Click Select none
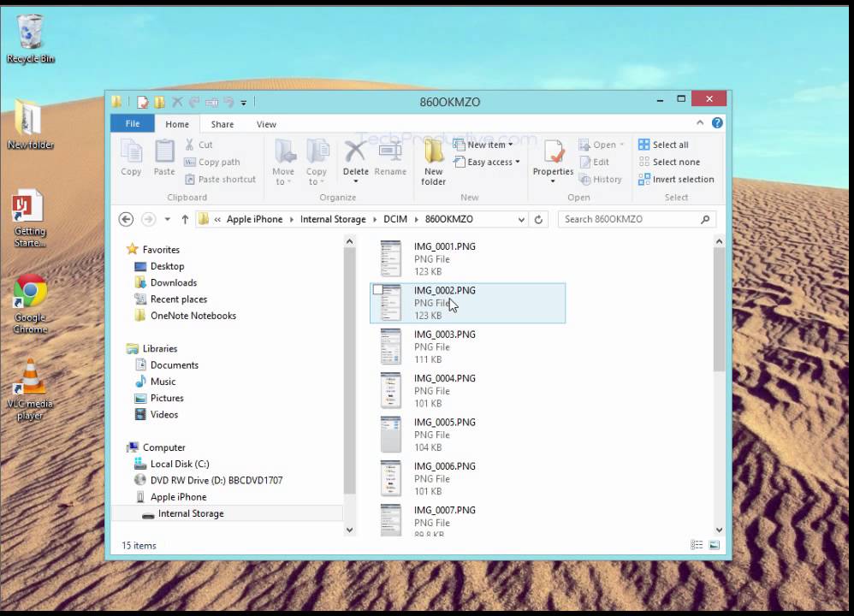 click(669, 162)
